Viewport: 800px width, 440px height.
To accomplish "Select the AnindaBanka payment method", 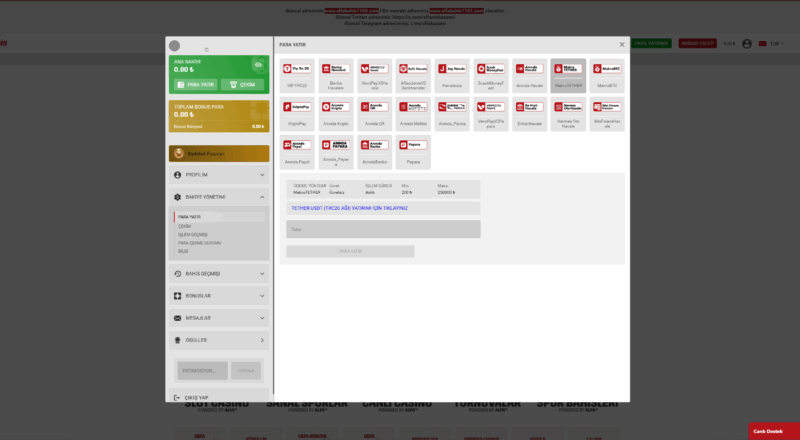I will click(x=374, y=152).
